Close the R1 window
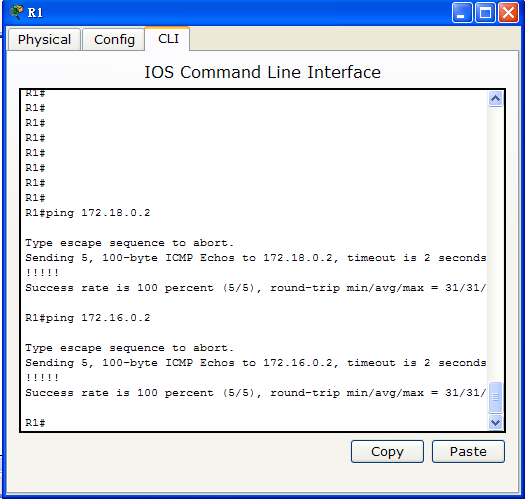 [x=508, y=13]
